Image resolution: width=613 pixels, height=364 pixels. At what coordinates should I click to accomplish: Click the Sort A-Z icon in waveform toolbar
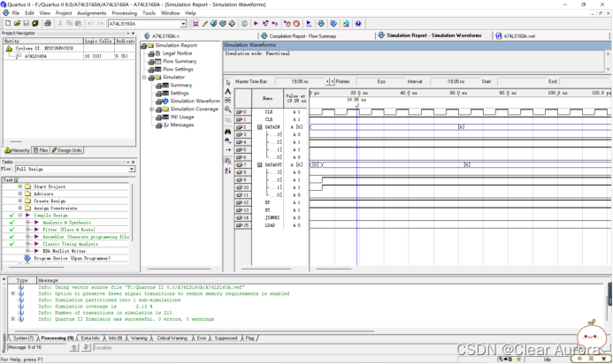click(228, 171)
